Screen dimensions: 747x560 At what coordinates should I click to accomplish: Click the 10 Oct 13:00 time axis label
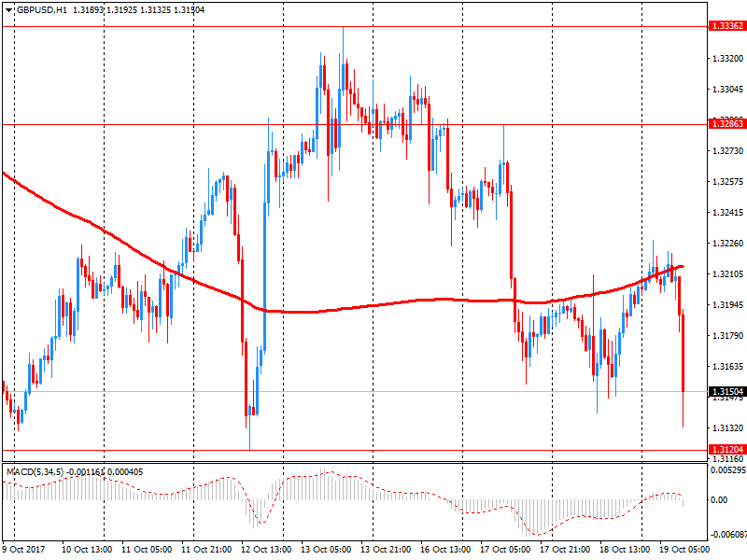coord(87,549)
